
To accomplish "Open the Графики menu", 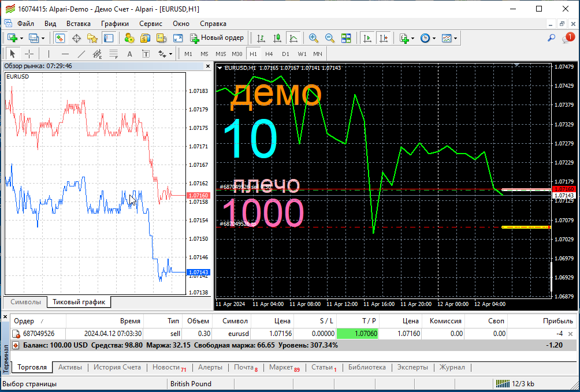I will coord(115,24).
